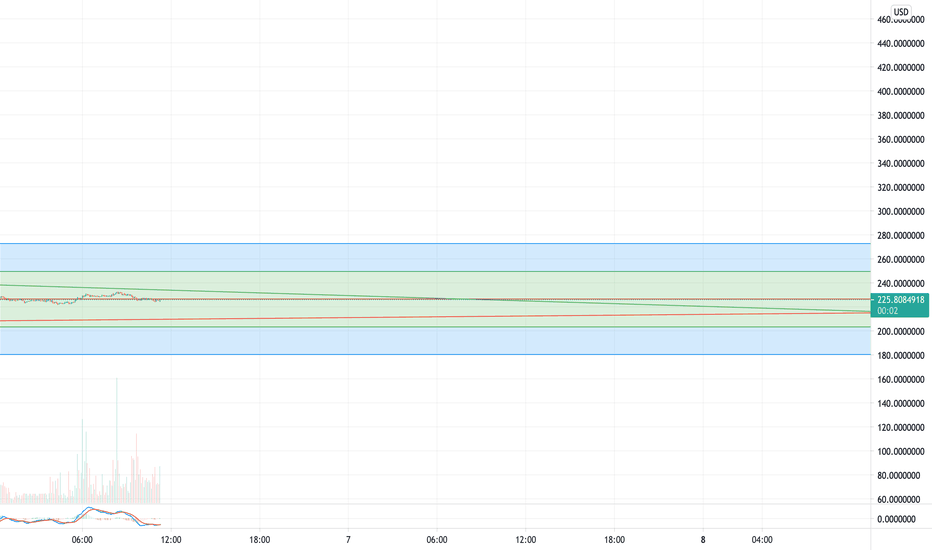Click the 80.0000000 price axis label
The image size is (932, 550).
[901, 476]
